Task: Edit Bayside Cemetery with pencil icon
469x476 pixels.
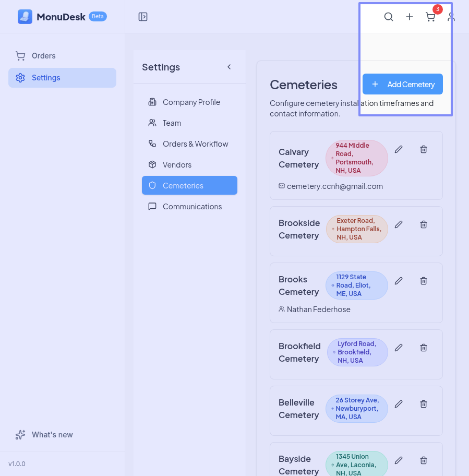Action: click(399, 460)
